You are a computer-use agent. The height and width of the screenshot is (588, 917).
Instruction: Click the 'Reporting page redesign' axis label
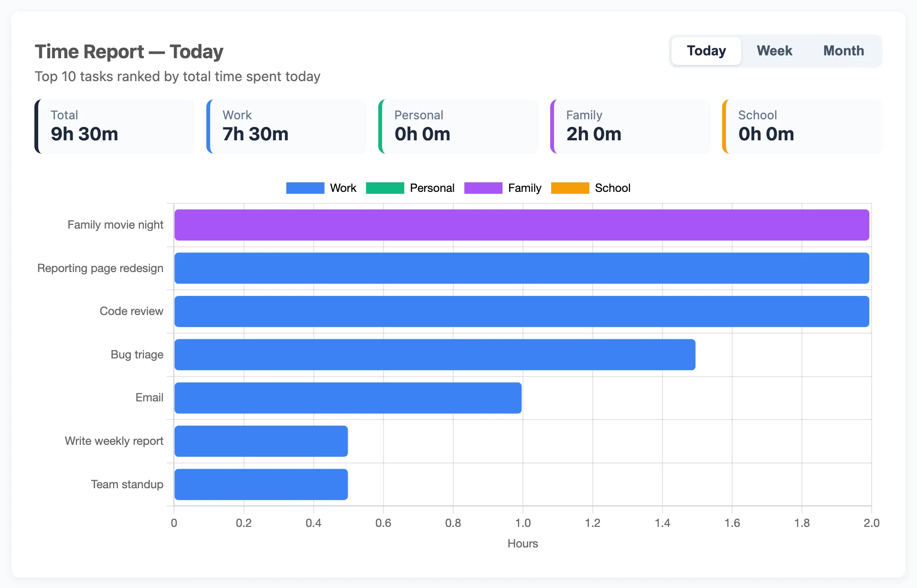100,268
